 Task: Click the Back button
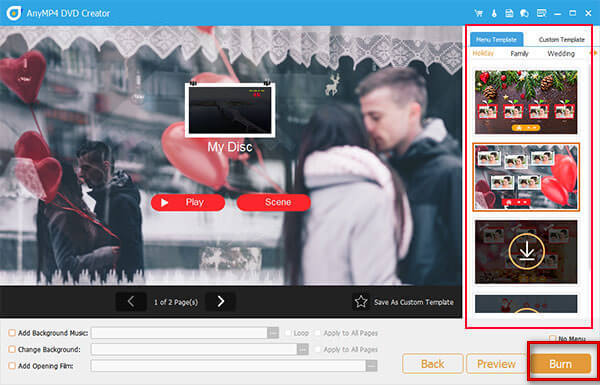433,364
